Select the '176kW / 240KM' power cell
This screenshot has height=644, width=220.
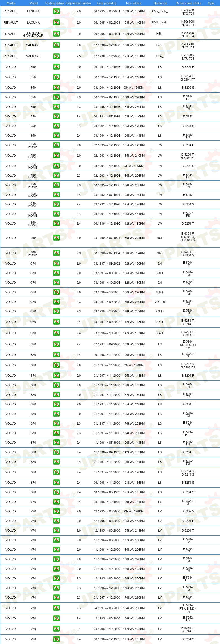pos(134,302)
